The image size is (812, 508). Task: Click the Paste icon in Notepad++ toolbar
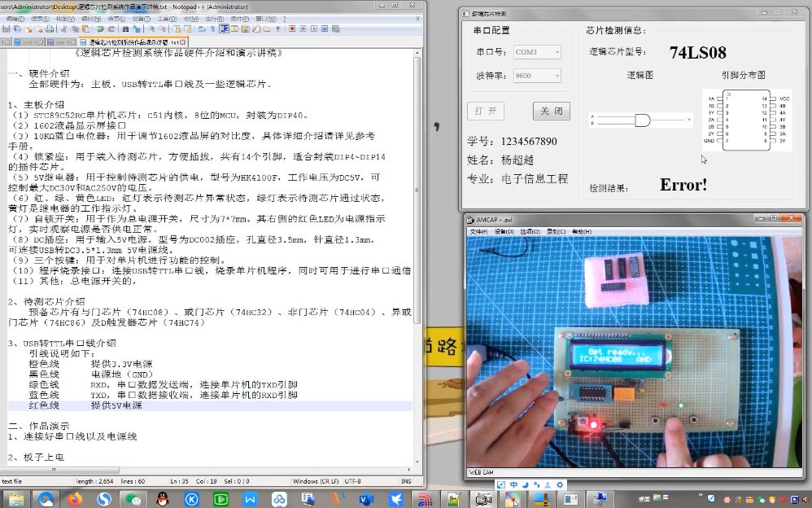pos(85,28)
